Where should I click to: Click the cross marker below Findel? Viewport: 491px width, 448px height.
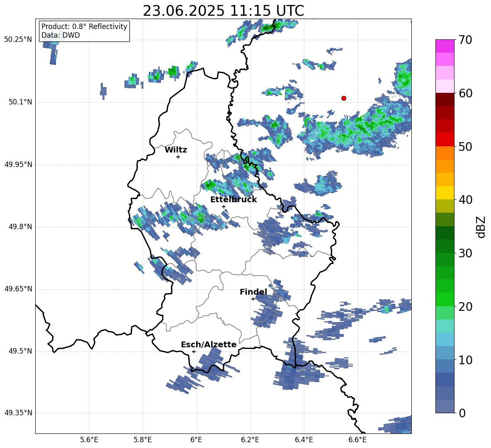(253, 299)
